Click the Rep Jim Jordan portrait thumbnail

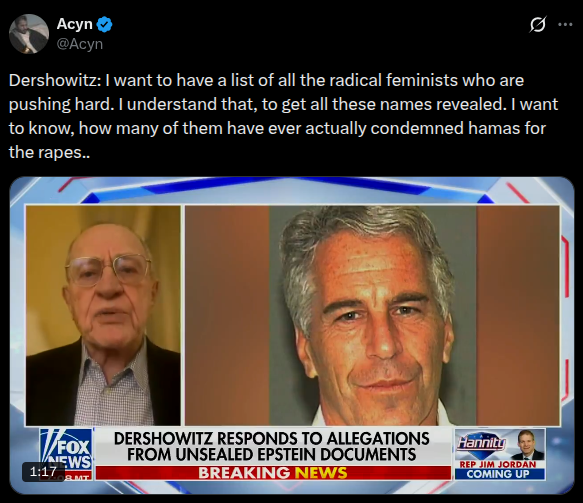pyautogui.click(x=527, y=445)
